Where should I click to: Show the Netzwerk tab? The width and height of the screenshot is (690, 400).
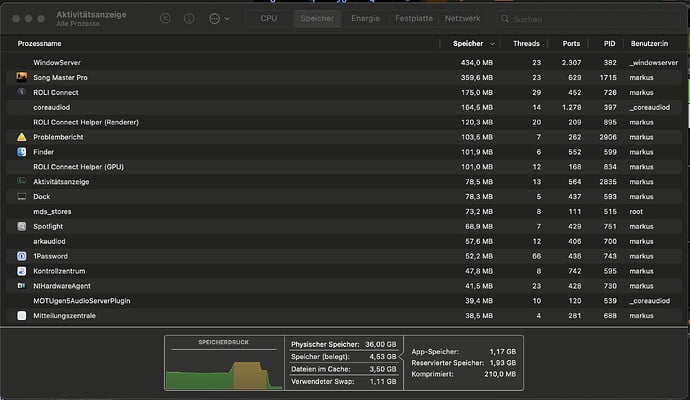pos(462,18)
